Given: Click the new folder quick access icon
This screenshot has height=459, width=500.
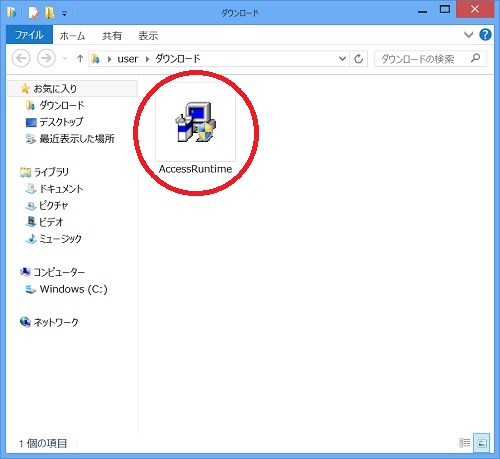Looking at the screenshot, I should (x=50, y=13).
